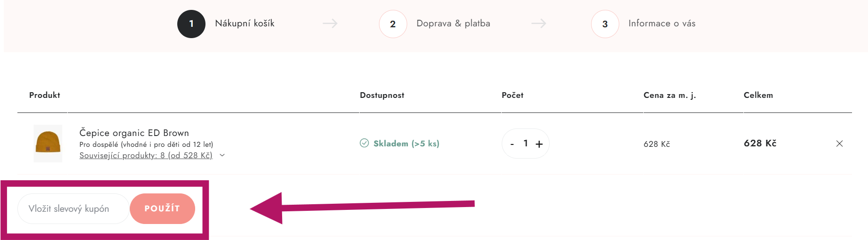Click the POUŽÍT coupon button
The height and width of the screenshot is (240, 868).
pyautogui.click(x=162, y=208)
